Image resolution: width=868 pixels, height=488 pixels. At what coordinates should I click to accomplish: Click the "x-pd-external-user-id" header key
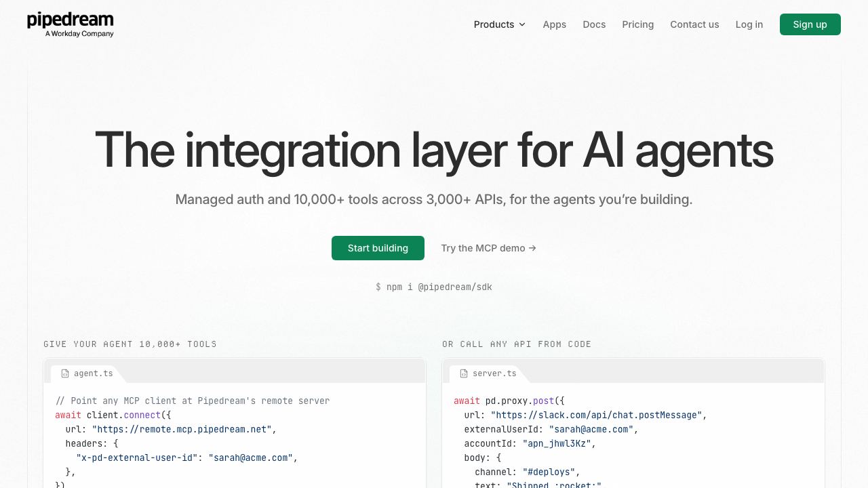[x=138, y=457]
